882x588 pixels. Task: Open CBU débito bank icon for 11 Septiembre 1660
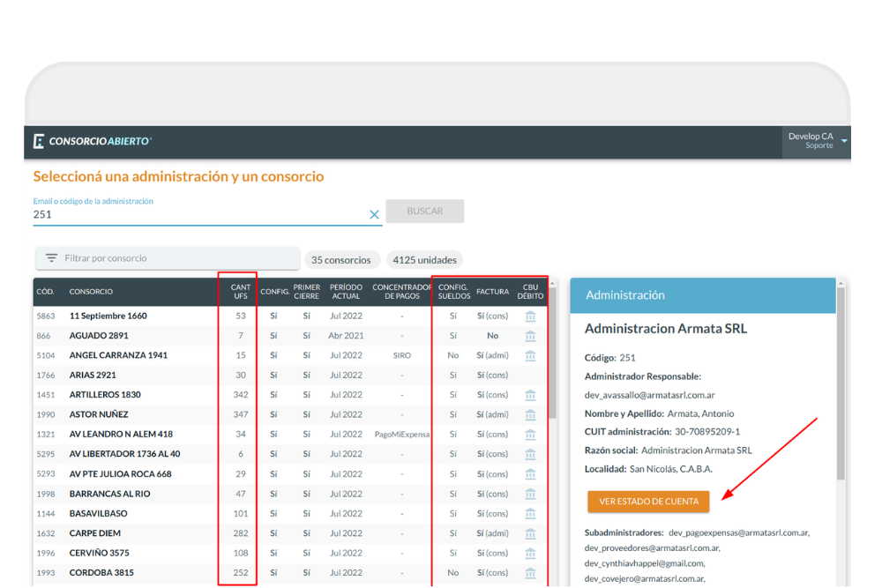[530, 316]
